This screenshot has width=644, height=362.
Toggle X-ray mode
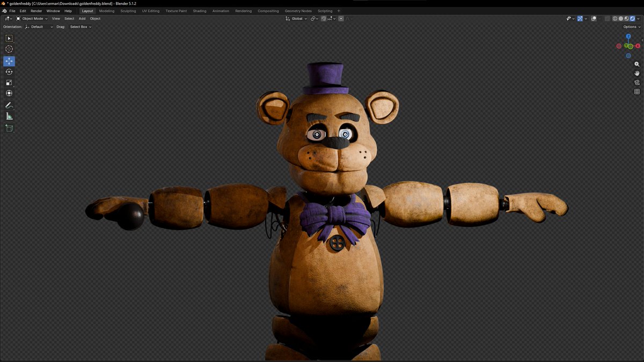608,19
